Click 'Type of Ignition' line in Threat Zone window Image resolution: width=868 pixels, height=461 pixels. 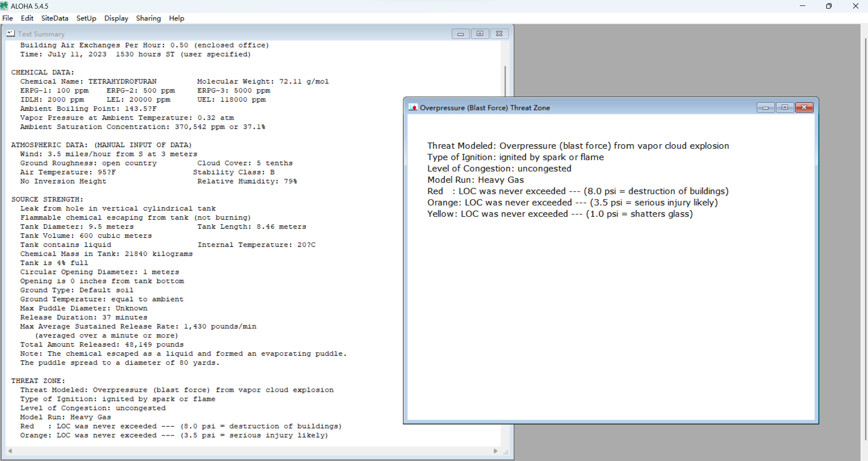[x=516, y=157]
